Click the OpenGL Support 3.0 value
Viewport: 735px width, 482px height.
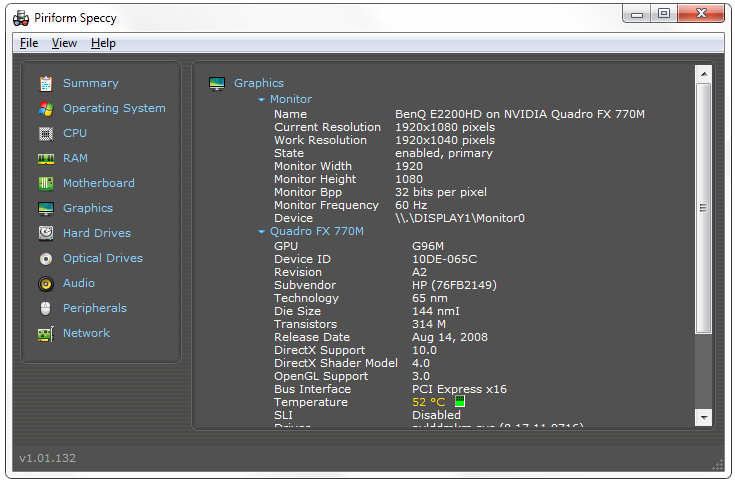point(421,376)
